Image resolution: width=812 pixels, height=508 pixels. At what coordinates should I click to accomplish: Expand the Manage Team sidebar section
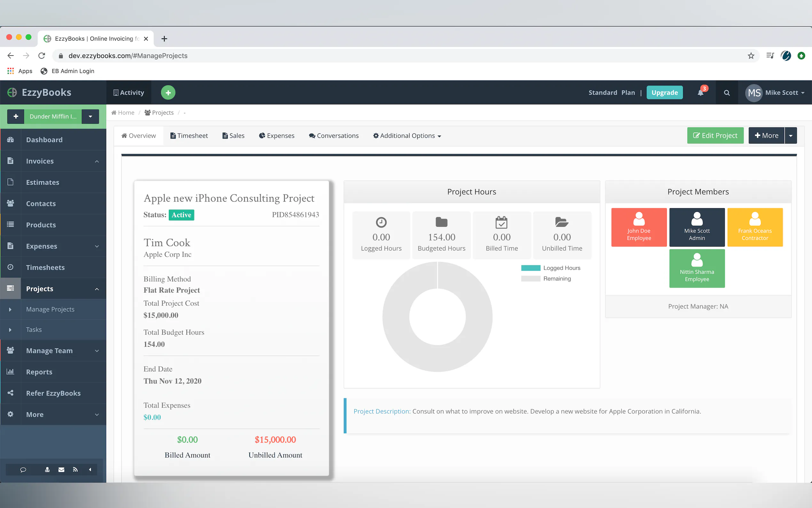pyautogui.click(x=97, y=351)
